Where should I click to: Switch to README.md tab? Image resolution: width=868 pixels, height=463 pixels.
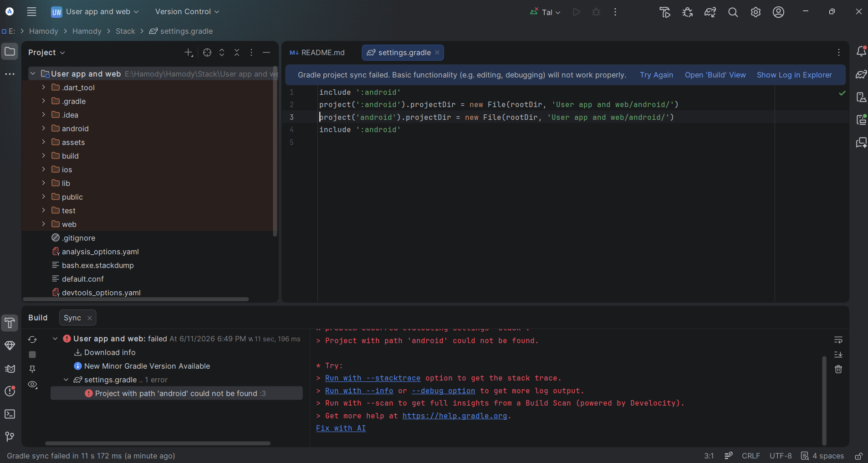click(x=317, y=52)
